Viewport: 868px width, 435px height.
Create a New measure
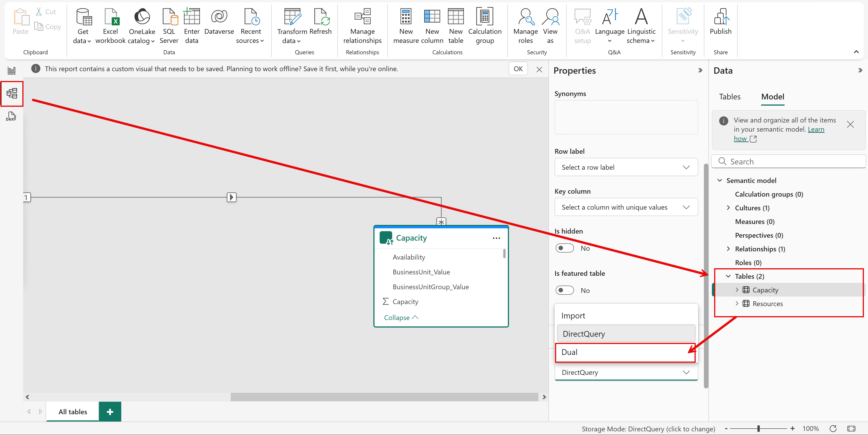tap(406, 25)
